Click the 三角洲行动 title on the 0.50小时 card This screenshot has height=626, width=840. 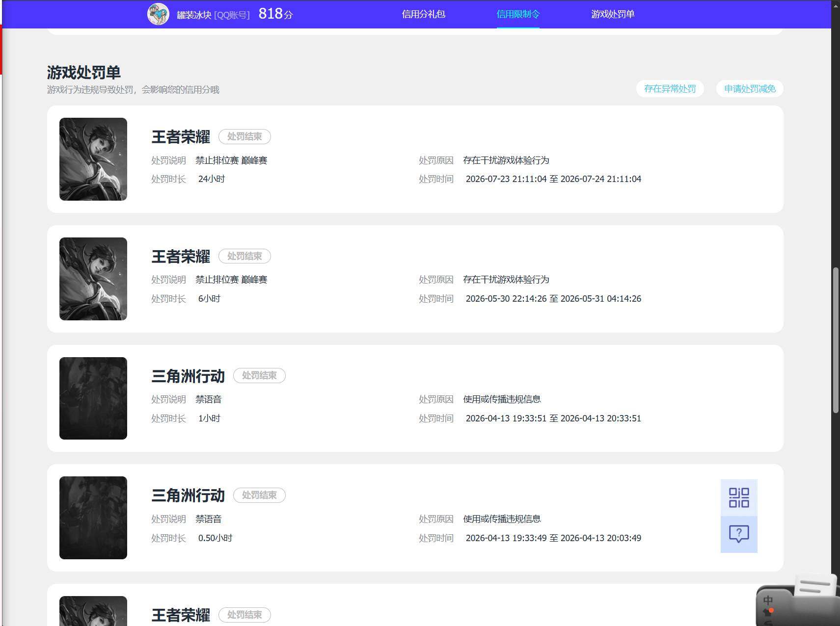(188, 496)
